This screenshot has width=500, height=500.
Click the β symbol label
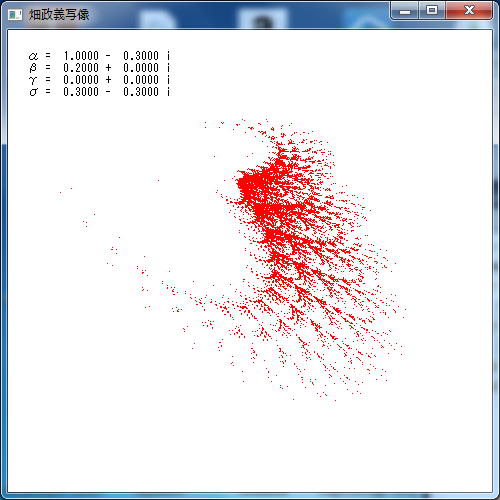pyautogui.click(x=33, y=68)
